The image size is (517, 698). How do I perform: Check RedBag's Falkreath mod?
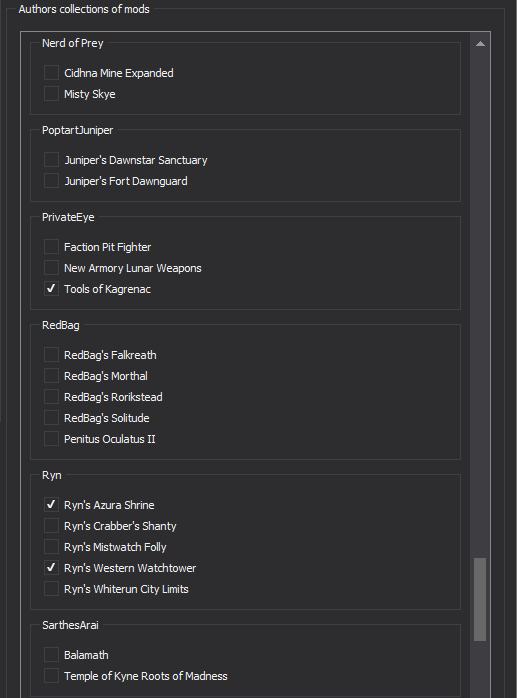pyautogui.click(x=51, y=354)
